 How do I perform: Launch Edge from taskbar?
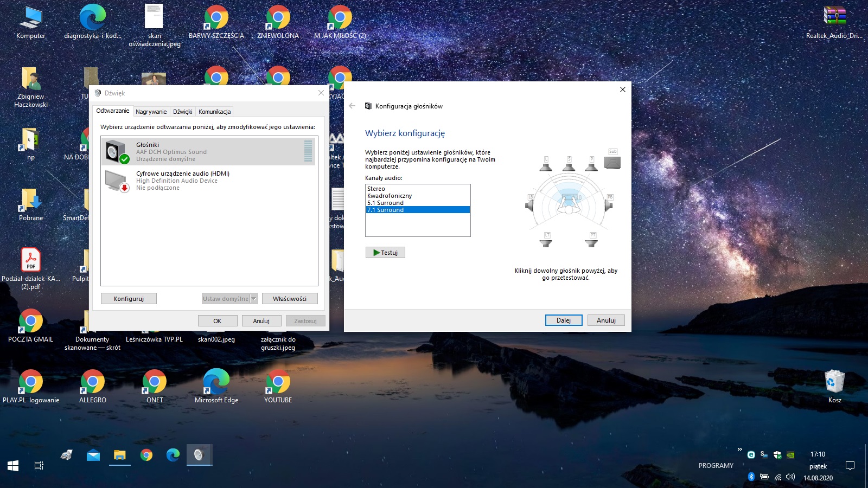(173, 455)
